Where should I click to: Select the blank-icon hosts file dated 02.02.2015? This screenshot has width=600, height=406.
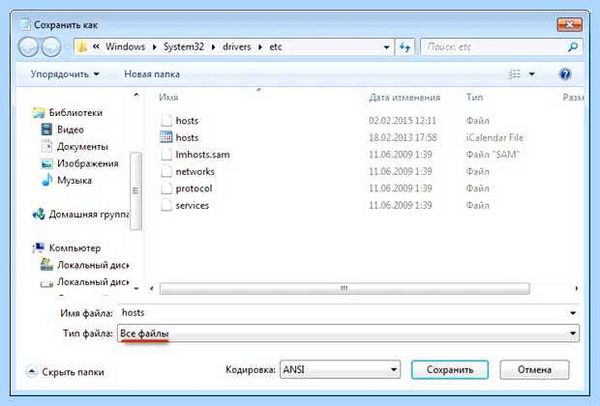tap(166, 121)
